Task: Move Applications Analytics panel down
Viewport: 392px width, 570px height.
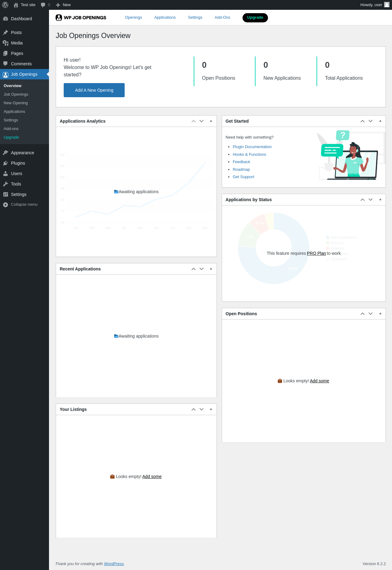Action: 202,121
